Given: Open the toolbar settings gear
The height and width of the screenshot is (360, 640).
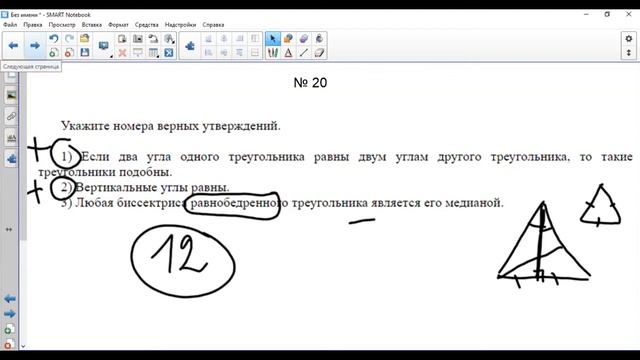Looking at the screenshot, I should coord(629,39).
